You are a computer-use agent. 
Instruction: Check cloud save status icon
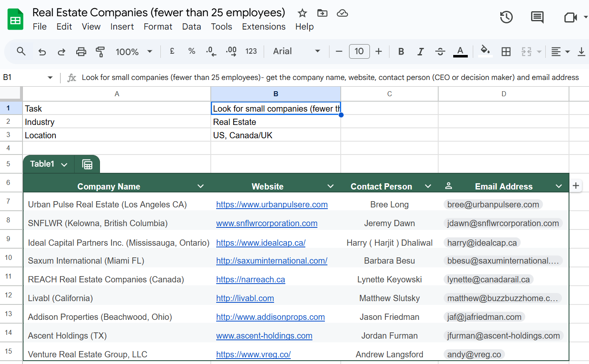point(342,13)
